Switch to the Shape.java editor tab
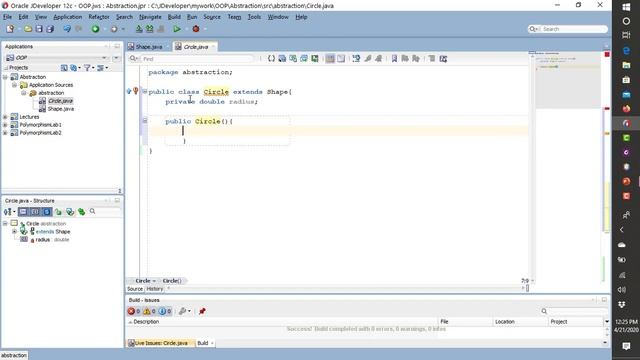The height and width of the screenshot is (360, 640). 149,47
